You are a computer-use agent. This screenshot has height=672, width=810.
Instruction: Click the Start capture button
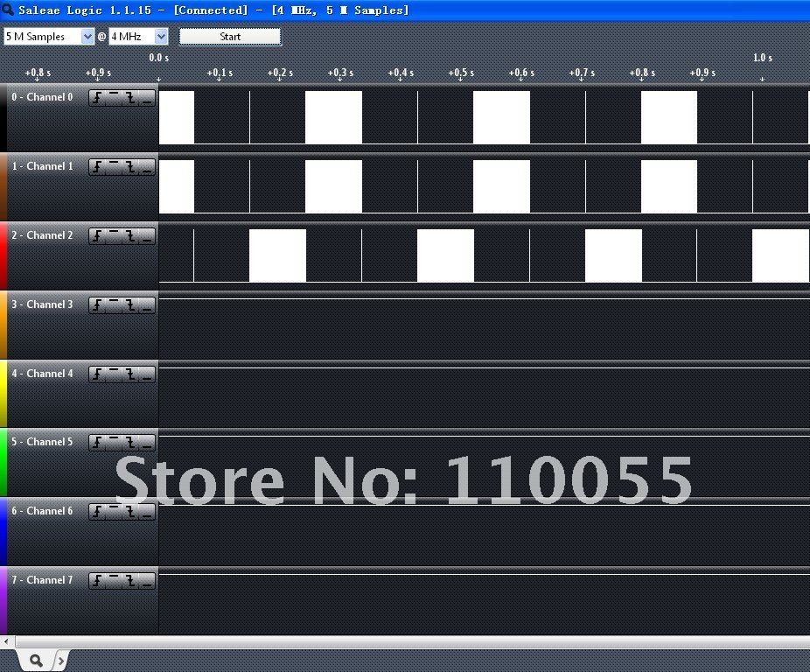(230, 37)
